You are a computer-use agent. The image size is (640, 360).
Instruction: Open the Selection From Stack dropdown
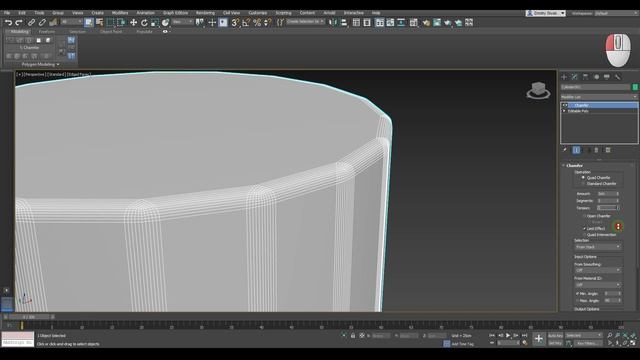coord(598,247)
